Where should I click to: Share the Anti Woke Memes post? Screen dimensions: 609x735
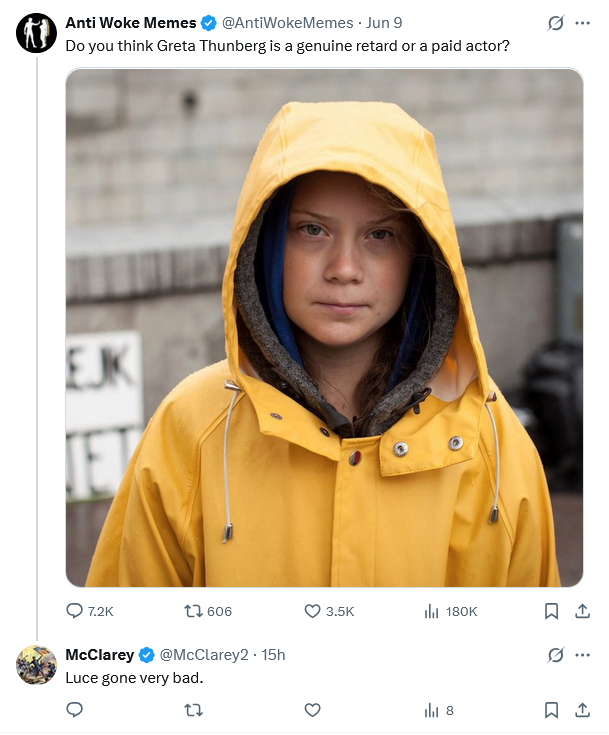click(x=582, y=611)
